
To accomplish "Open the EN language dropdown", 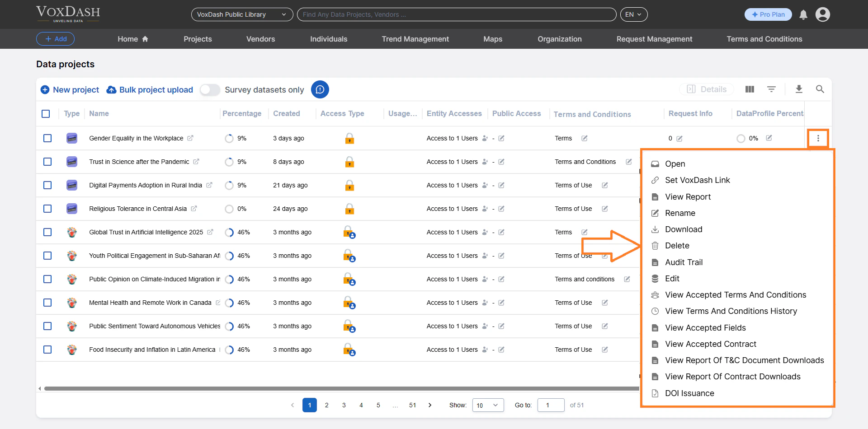I will coord(634,14).
